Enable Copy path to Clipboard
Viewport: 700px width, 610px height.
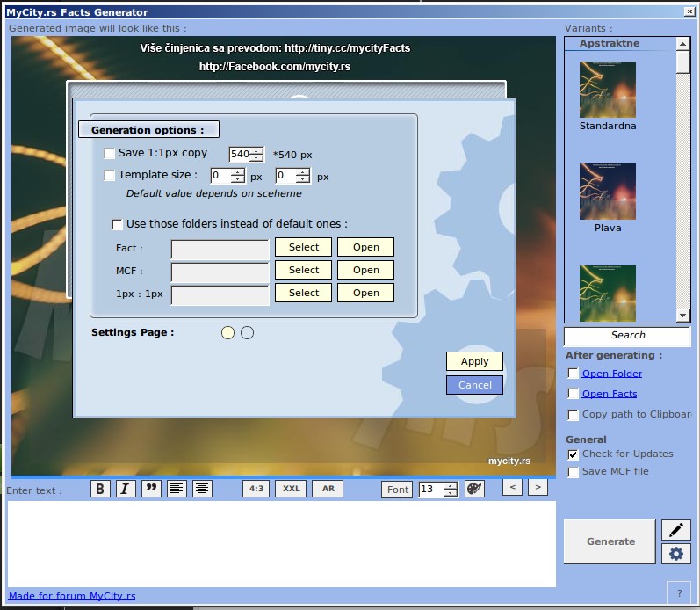574,415
